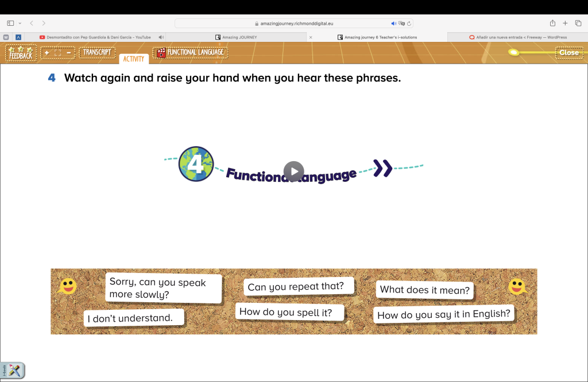Toggle fullscreen with the dashed square icon
The height and width of the screenshot is (382, 588).
click(x=57, y=53)
